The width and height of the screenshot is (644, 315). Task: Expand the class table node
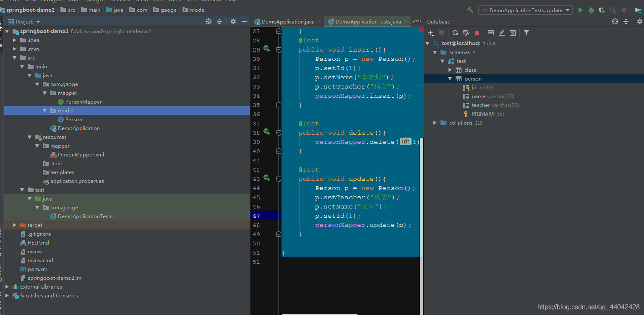click(450, 70)
